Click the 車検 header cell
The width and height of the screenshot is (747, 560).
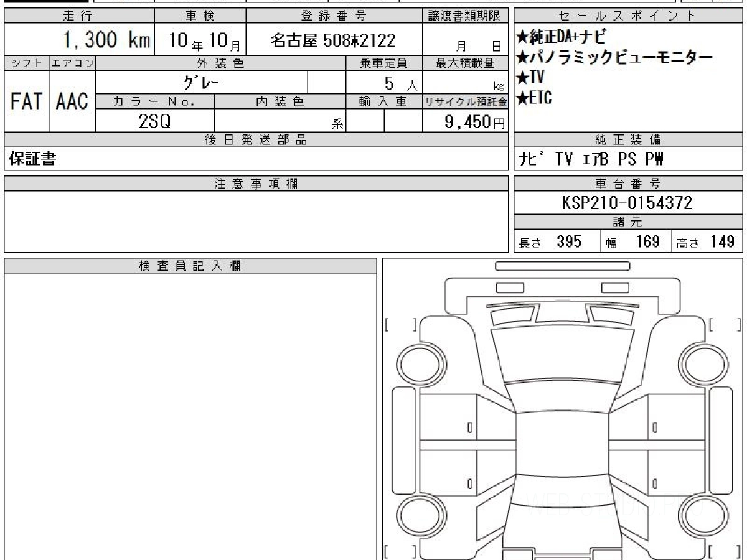tap(200, 16)
